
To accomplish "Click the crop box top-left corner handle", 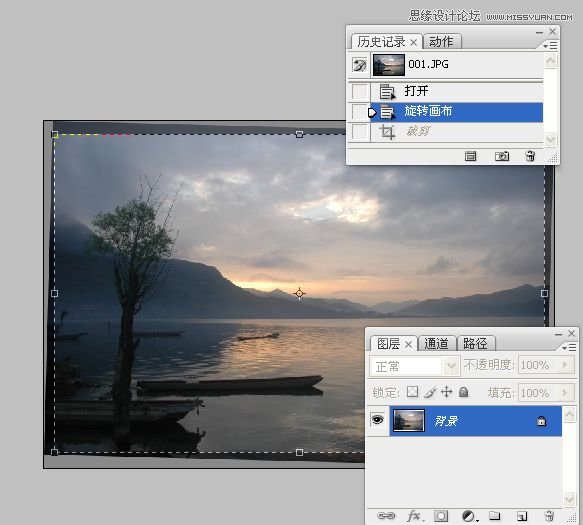I will [x=55, y=134].
